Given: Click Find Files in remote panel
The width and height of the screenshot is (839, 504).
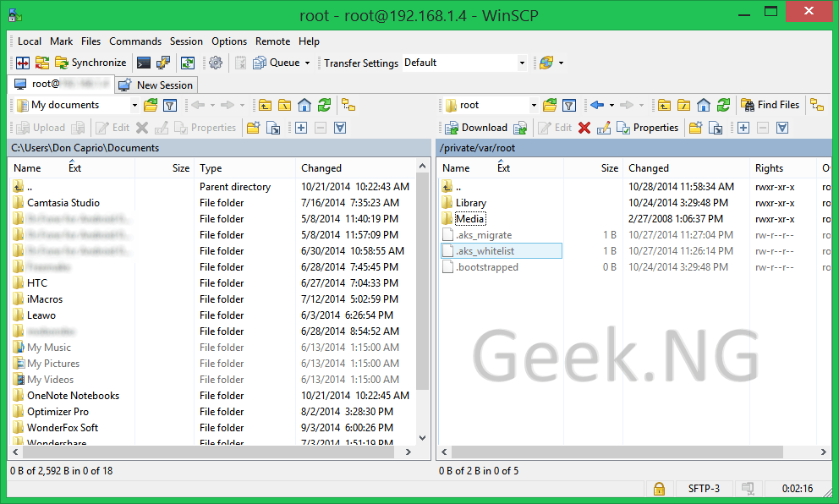Looking at the screenshot, I should coord(770,106).
